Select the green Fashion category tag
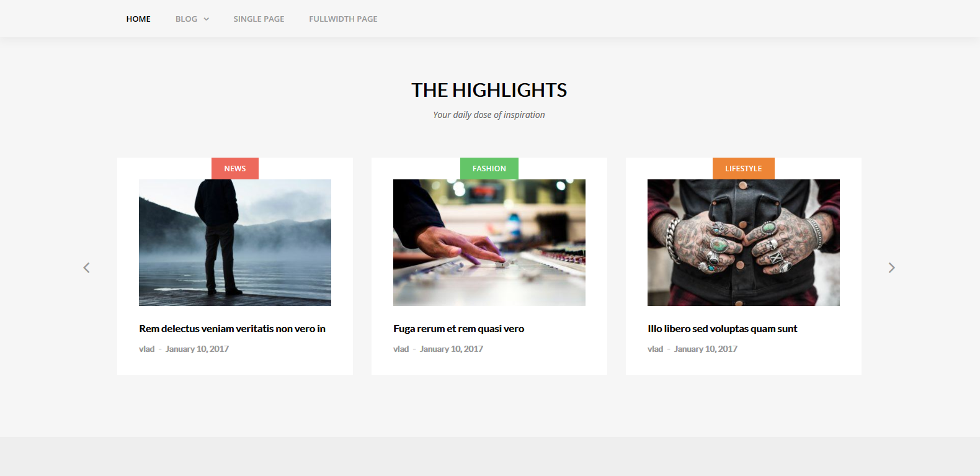Viewport: 980px width, 476px height. (489, 168)
